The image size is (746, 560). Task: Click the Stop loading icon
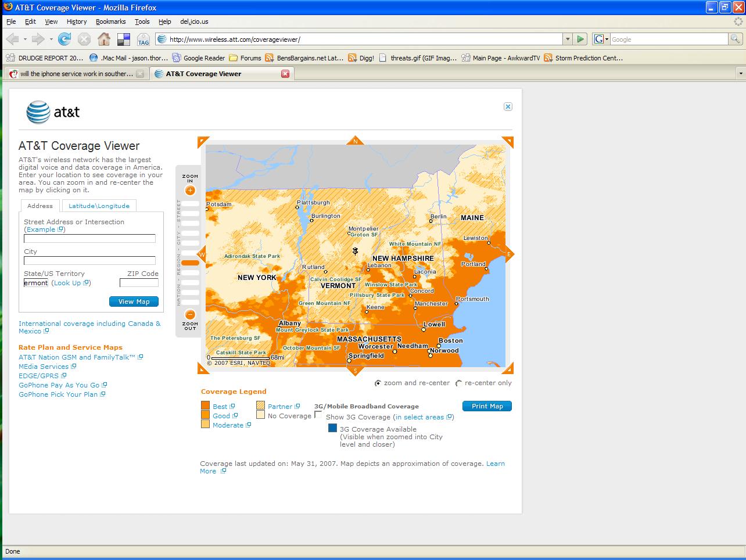coord(84,40)
